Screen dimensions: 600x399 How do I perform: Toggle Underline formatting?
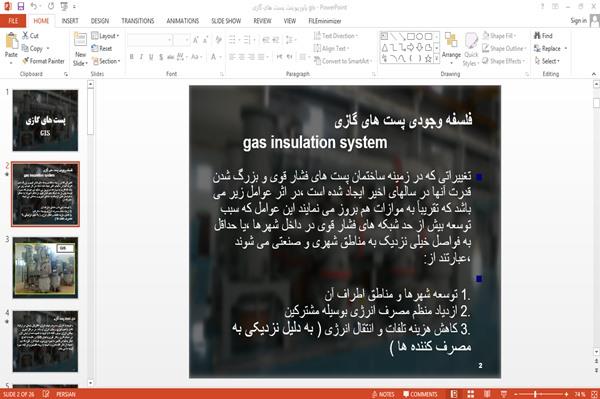point(151,57)
